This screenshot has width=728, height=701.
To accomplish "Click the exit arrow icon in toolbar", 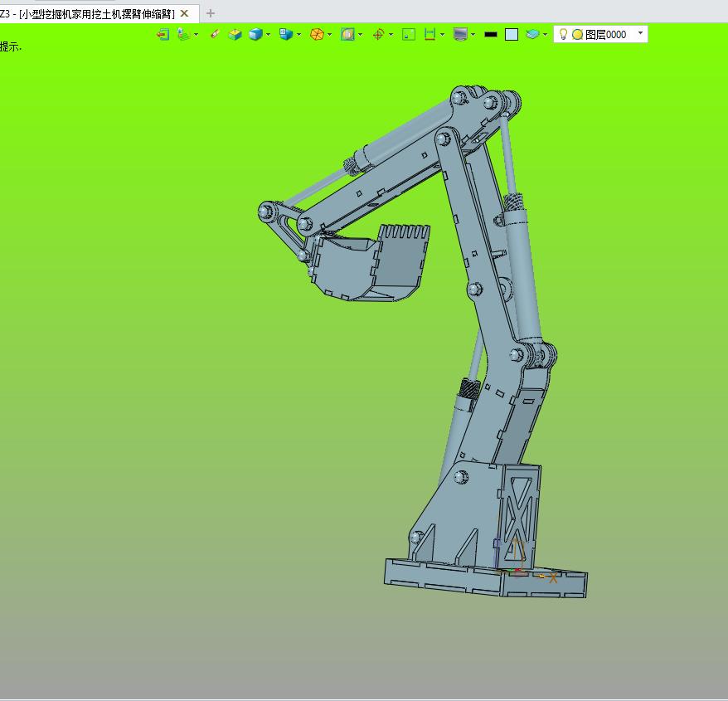I will pos(163,34).
